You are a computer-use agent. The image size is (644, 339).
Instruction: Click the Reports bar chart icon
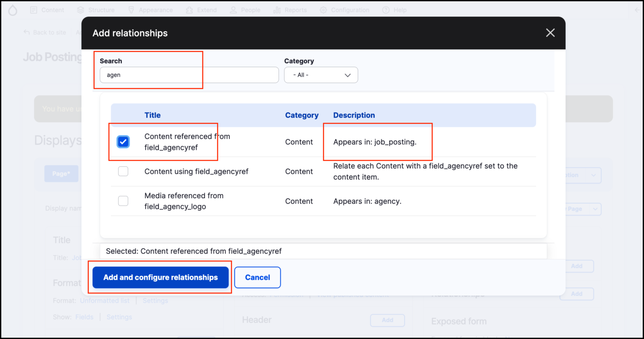pos(277,10)
